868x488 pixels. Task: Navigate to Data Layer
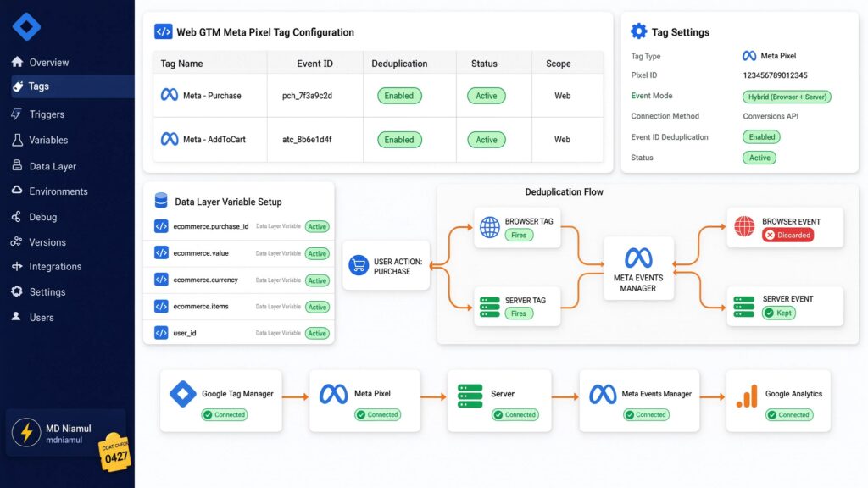53,166
